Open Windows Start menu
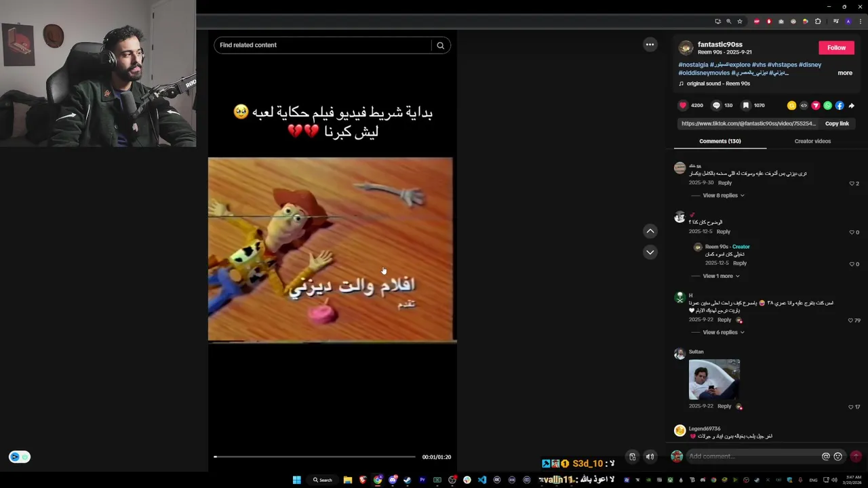 [x=296, y=480]
